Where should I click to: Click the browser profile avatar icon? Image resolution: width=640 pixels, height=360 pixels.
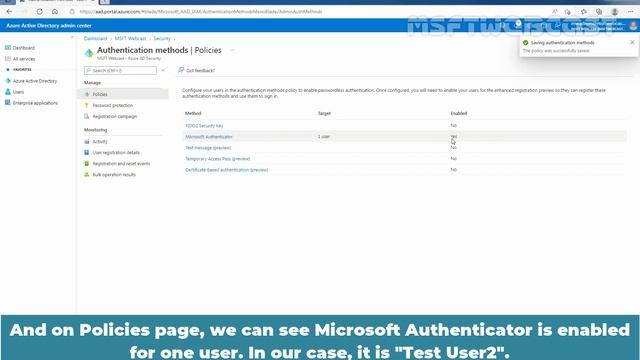click(615, 12)
